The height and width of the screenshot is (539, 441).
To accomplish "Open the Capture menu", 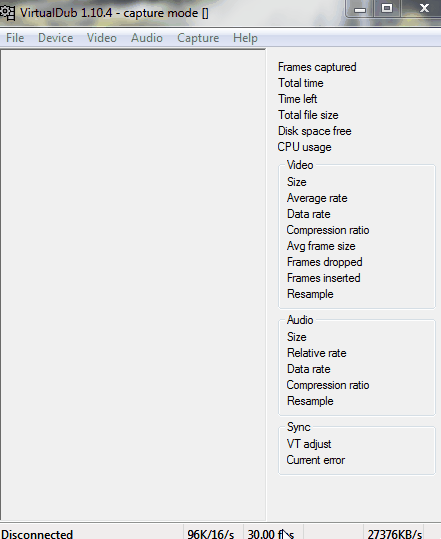I will tap(198, 38).
